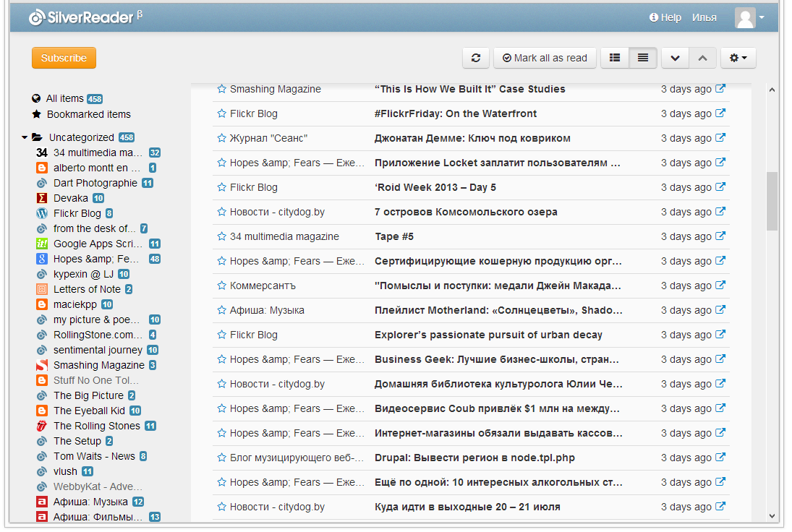Open Куда идти в выходные external link
Screen dimensions: 792x532
click(x=720, y=506)
